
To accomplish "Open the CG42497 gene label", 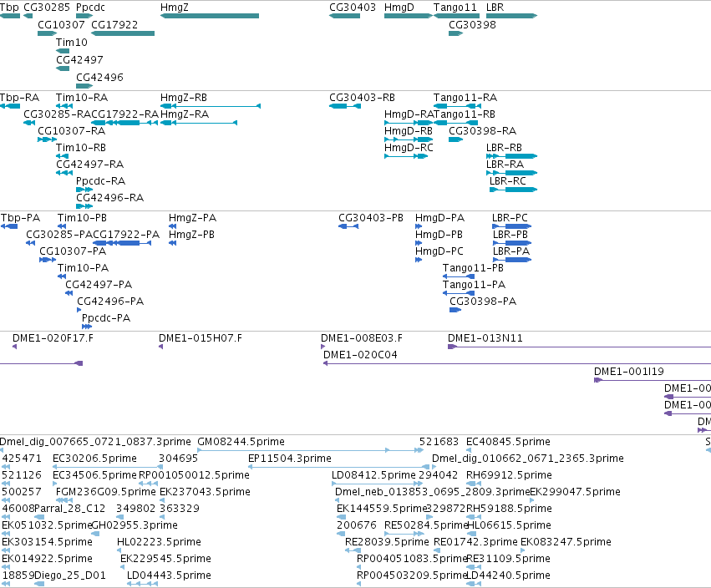I will (x=79, y=60).
